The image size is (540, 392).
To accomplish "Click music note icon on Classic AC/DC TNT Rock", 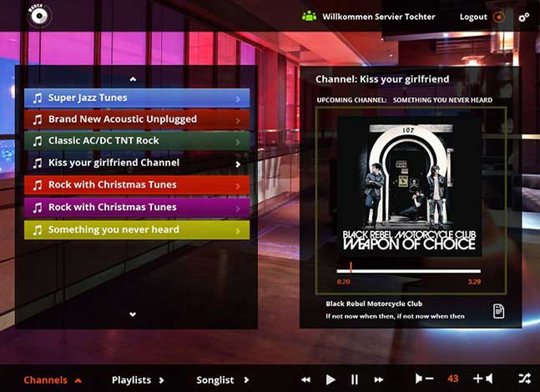I will click(38, 141).
